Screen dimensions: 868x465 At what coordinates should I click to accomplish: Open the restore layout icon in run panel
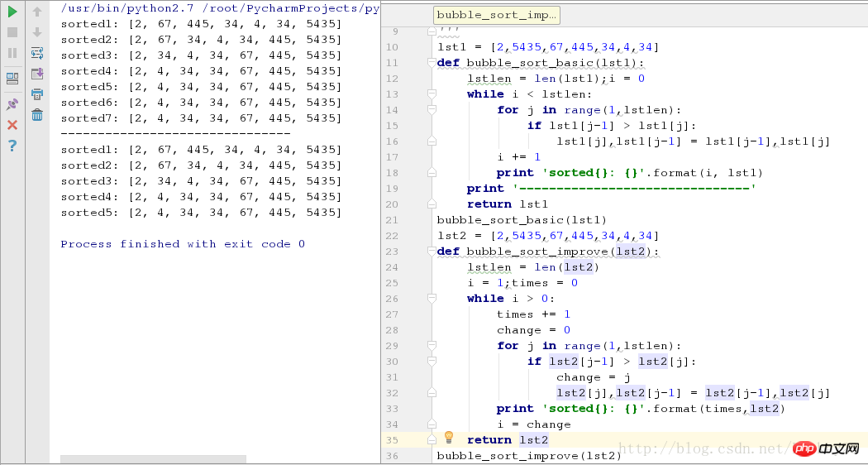[12, 79]
